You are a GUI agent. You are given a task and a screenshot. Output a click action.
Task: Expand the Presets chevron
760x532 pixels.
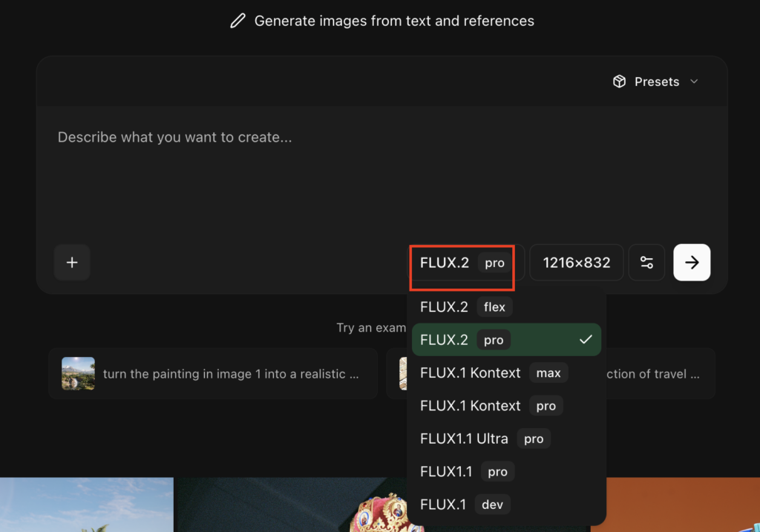(695, 82)
